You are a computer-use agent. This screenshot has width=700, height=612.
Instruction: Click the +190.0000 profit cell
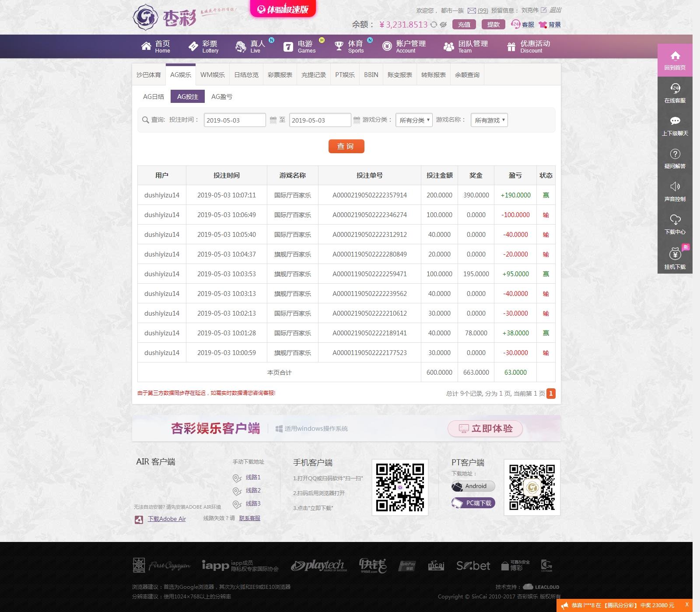515,195
